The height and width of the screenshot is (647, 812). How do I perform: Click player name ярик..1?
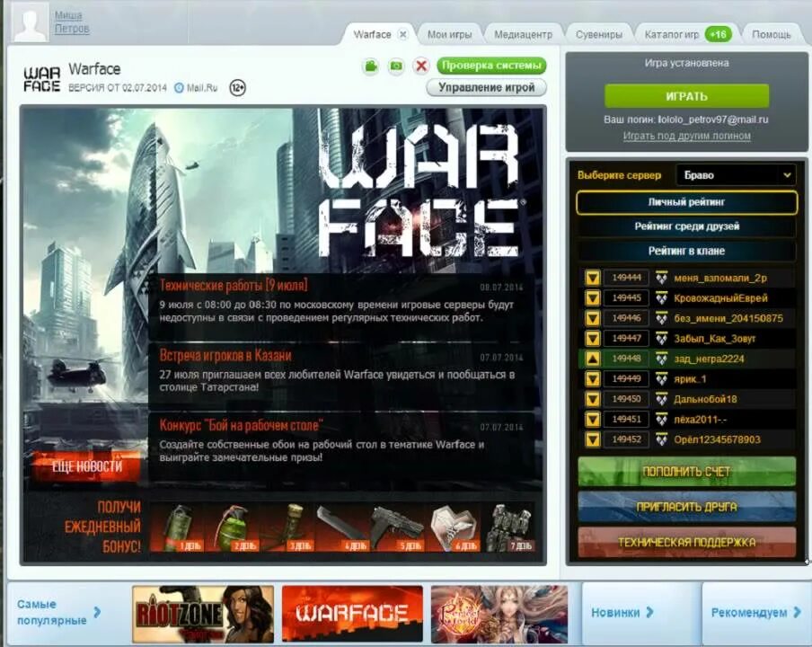pyautogui.click(x=690, y=379)
